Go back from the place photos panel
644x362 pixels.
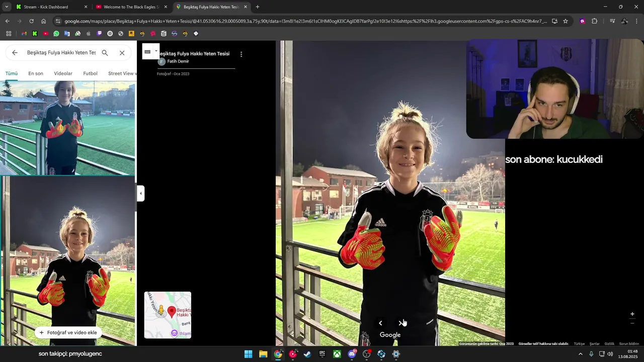[x=15, y=53]
